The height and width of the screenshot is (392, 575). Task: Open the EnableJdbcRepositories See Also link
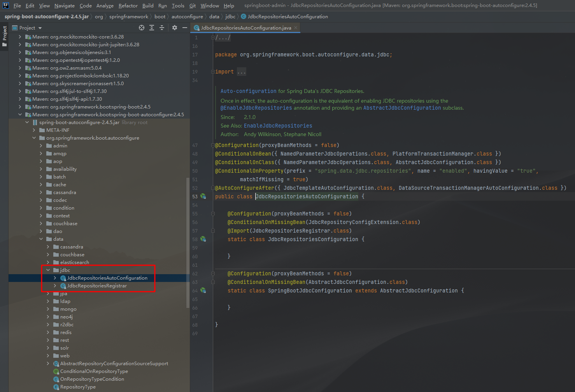tap(278, 126)
